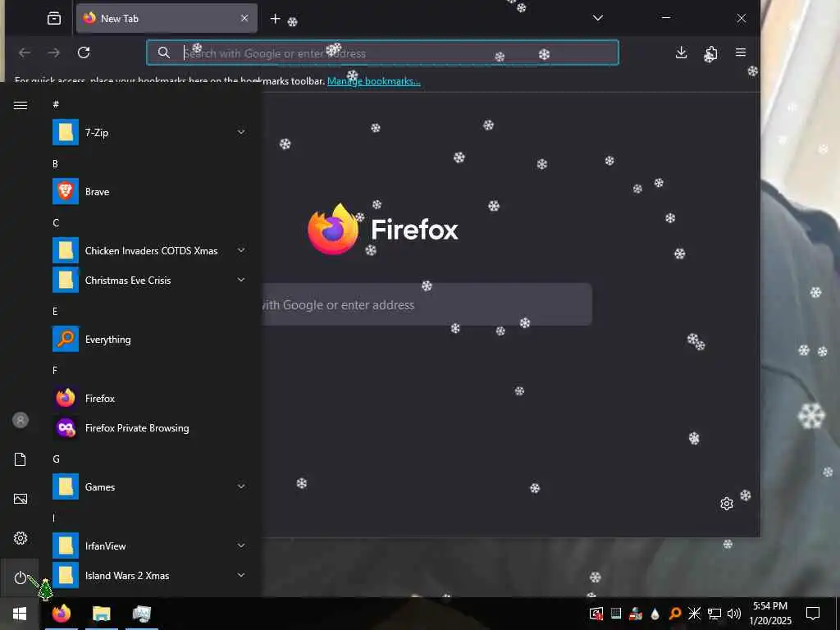Click the E letter header in list
The image size is (840, 630).
tap(55, 311)
